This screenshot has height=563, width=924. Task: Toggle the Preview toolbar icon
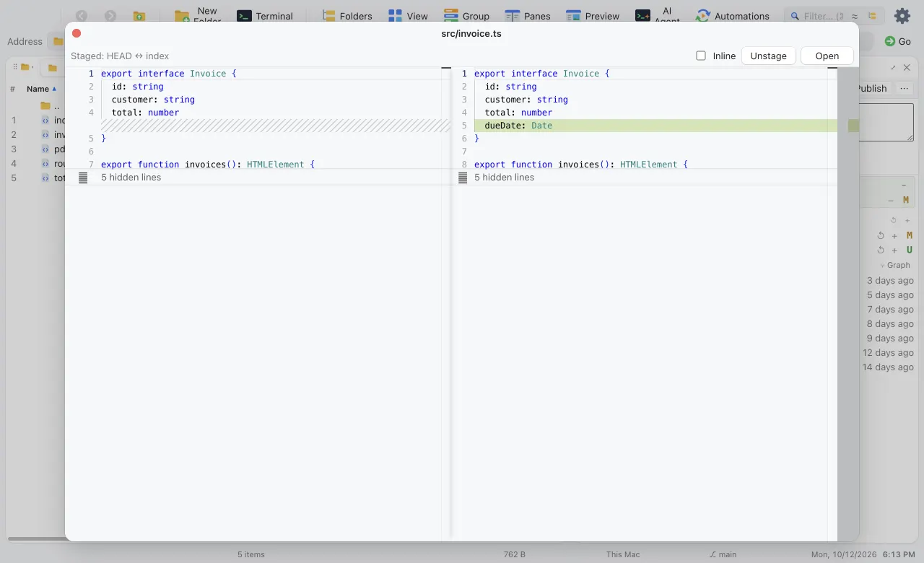(x=593, y=16)
